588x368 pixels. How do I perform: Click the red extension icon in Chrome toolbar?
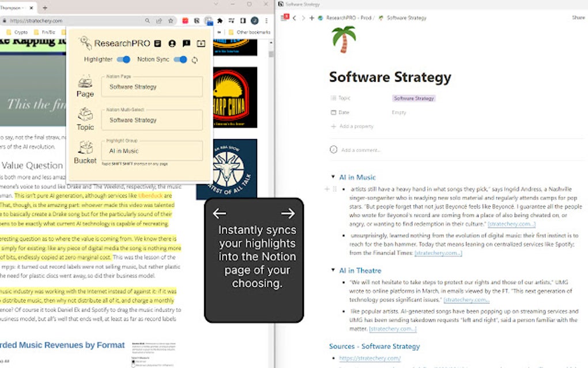(x=185, y=21)
